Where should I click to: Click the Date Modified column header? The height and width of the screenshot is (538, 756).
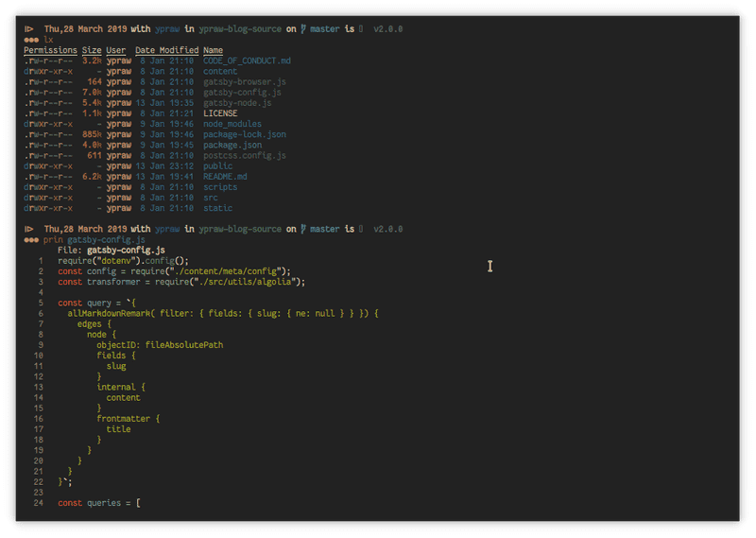tap(167, 50)
